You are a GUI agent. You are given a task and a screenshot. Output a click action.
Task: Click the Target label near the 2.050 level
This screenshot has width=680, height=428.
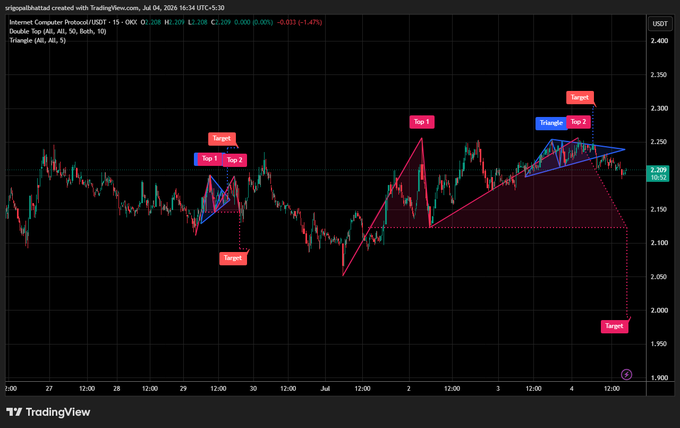click(233, 258)
